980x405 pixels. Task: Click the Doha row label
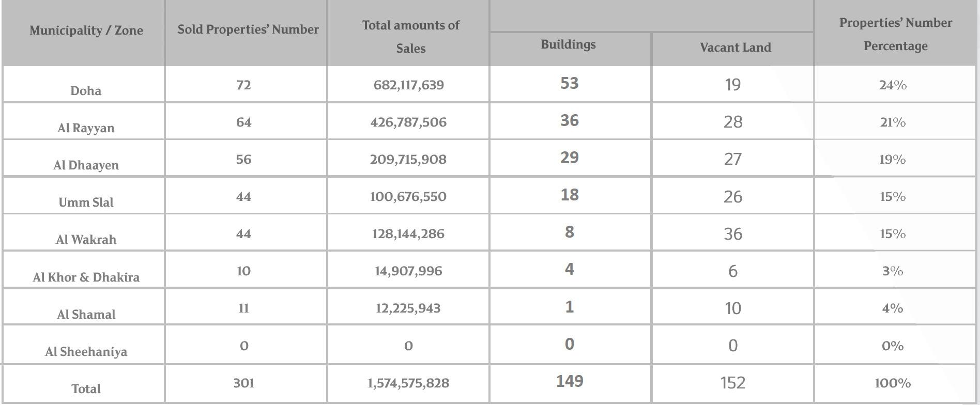86,91
